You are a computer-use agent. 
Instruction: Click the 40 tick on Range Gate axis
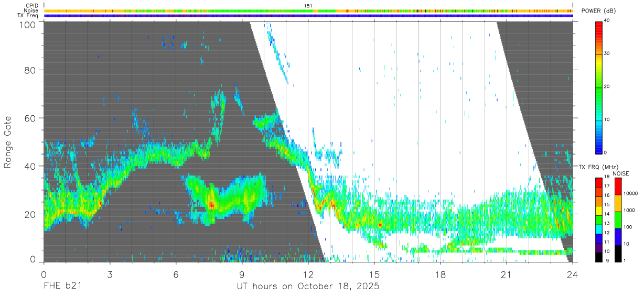(x=29, y=166)
